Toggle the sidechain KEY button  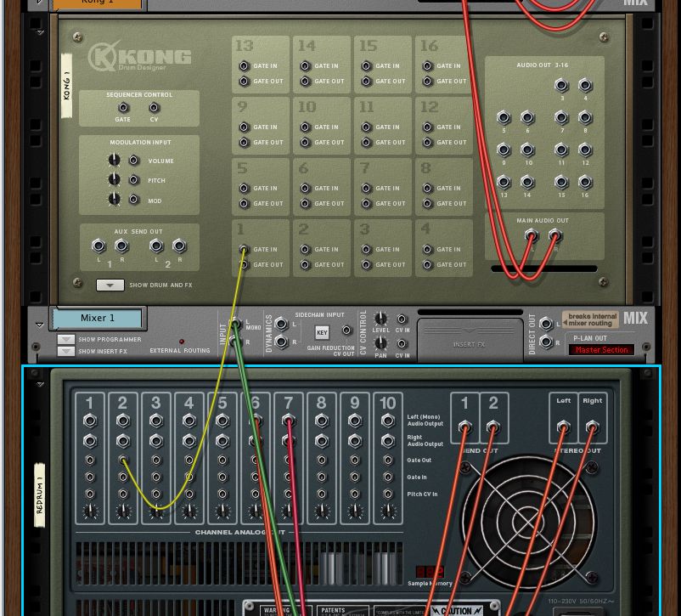[x=322, y=332]
